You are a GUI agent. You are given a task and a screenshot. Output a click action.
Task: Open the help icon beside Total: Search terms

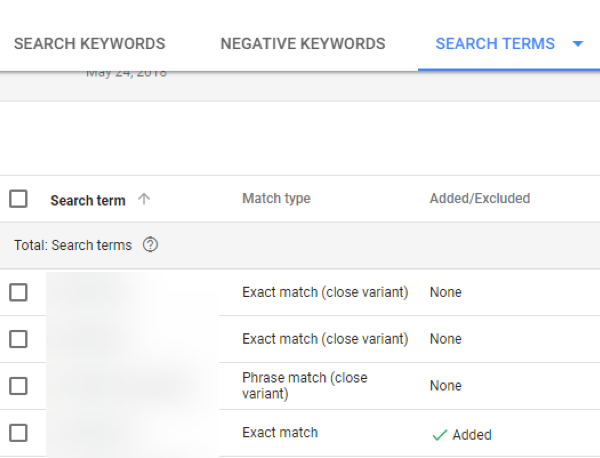click(x=150, y=245)
